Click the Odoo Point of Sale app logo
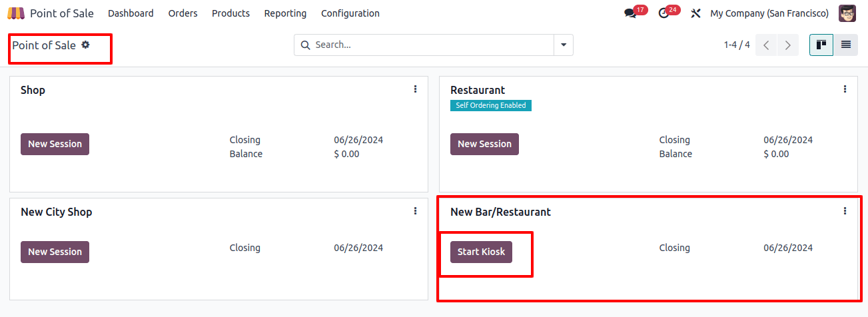Image resolution: width=868 pixels, height=317 pixels. click(x=16, y=13)
